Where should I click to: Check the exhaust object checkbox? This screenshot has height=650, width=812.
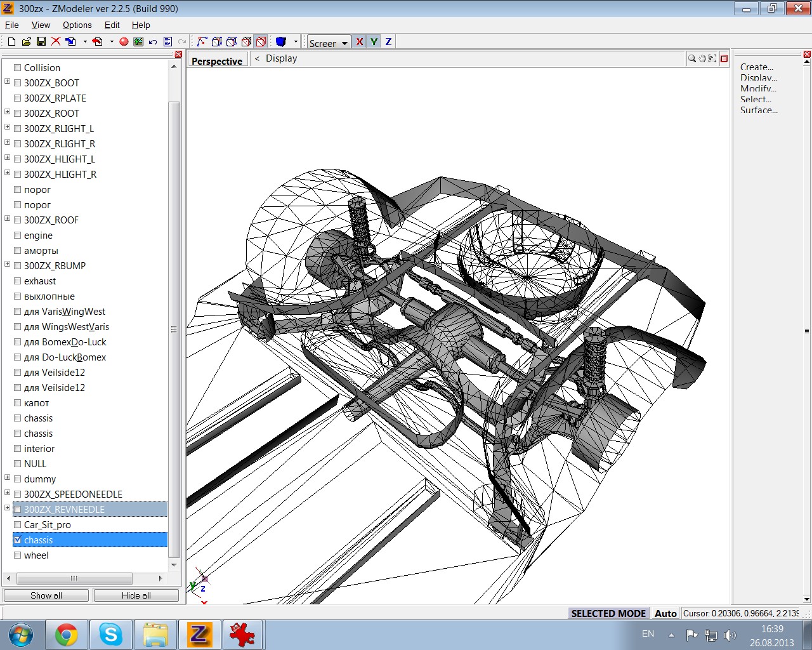[x=18, y=281]
